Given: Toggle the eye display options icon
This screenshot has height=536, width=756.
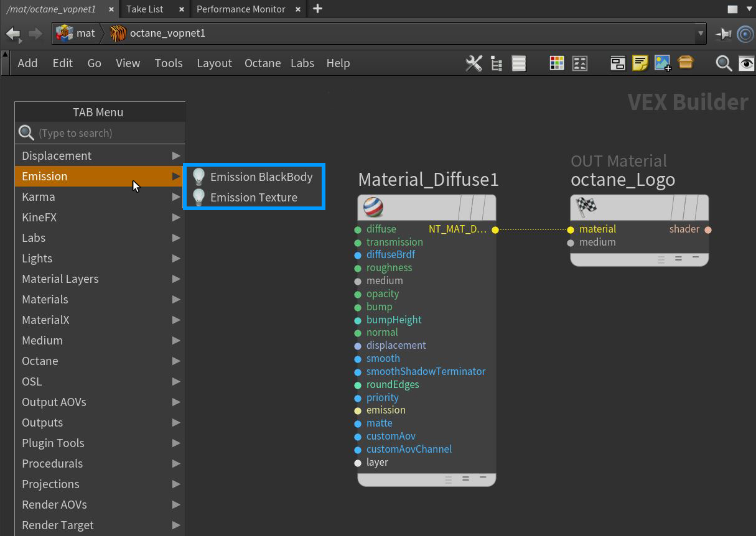Looking at the screenshot, I should tap(745, 63).
